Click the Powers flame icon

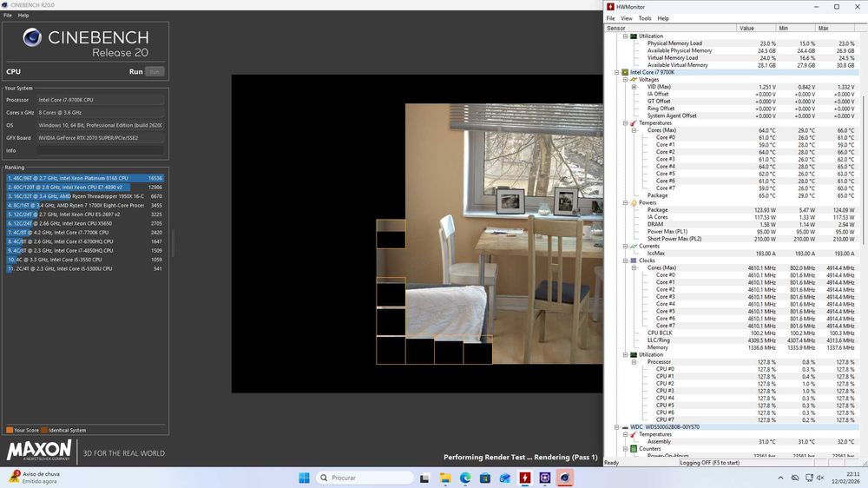pos(634,202)
